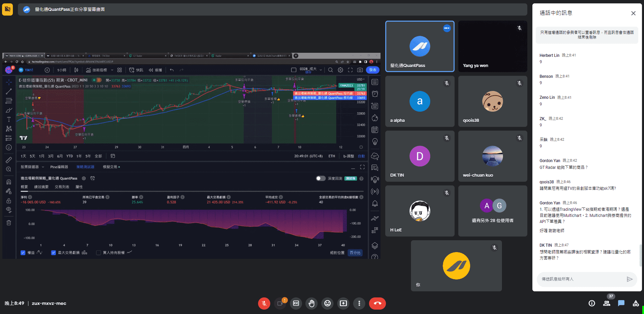Enter TradingView fullscreen mode
The image size is (644, 314).
pos(350,70)
